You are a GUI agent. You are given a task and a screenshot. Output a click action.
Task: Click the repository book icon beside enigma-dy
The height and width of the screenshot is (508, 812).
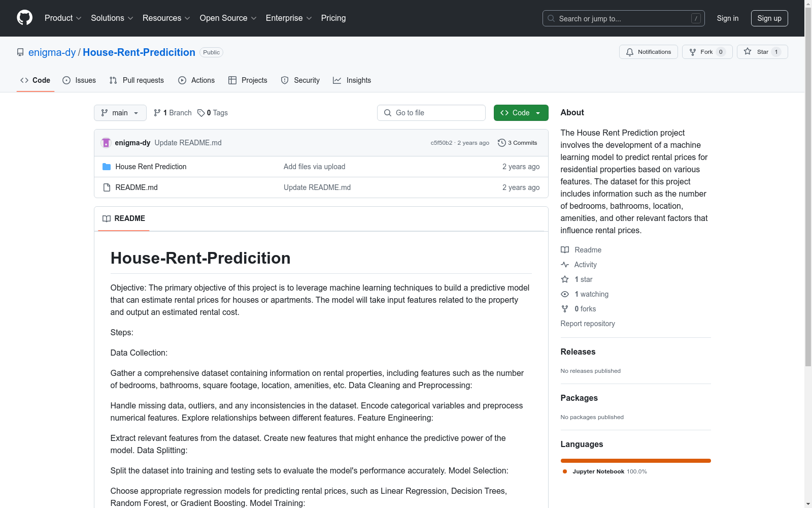click(20, 52)
